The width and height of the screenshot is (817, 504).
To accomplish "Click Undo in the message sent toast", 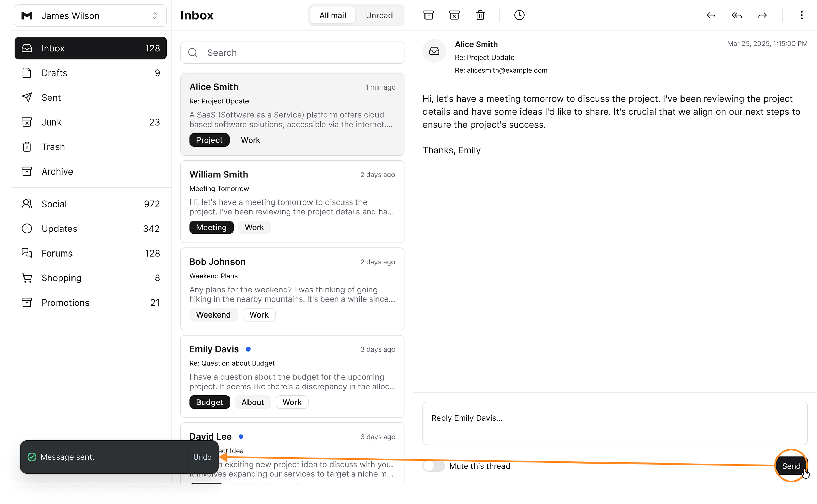I will [x=202, y=457].
